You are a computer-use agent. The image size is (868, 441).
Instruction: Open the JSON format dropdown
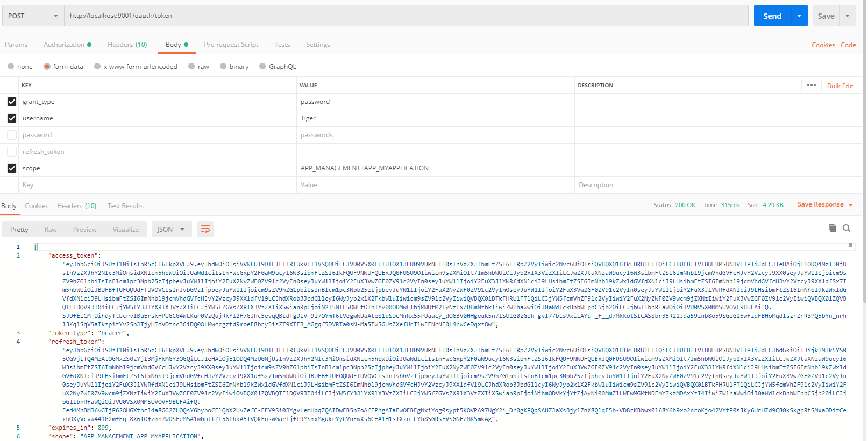tap(171, 229)
